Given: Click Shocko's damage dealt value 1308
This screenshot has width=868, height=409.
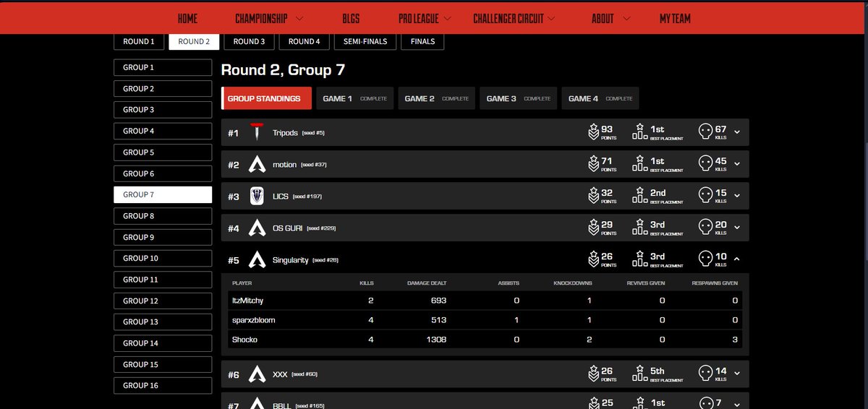Looking at the screenshot, I should point(435,340).
